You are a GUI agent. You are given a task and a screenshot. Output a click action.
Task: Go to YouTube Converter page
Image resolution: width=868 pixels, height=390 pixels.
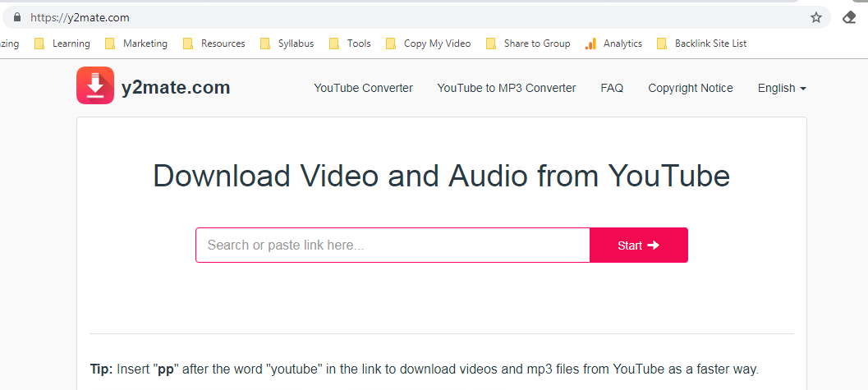pos(363,88)
